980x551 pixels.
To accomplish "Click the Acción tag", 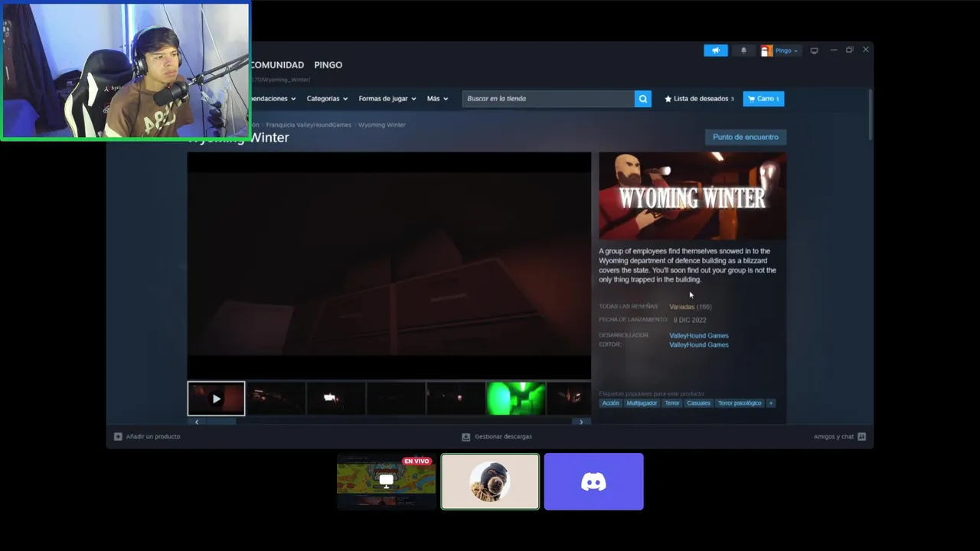I will 610,403.
